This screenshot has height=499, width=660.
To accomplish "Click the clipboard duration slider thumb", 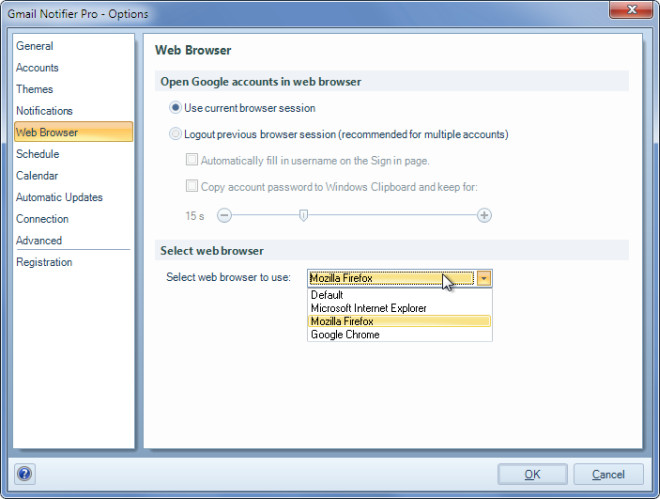I will pos(303,215).
